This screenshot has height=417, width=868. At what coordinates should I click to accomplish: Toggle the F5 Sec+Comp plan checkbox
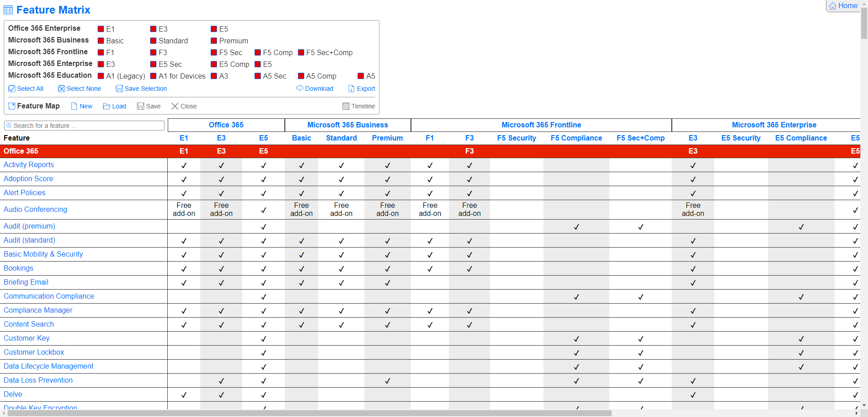coord(301,52)
